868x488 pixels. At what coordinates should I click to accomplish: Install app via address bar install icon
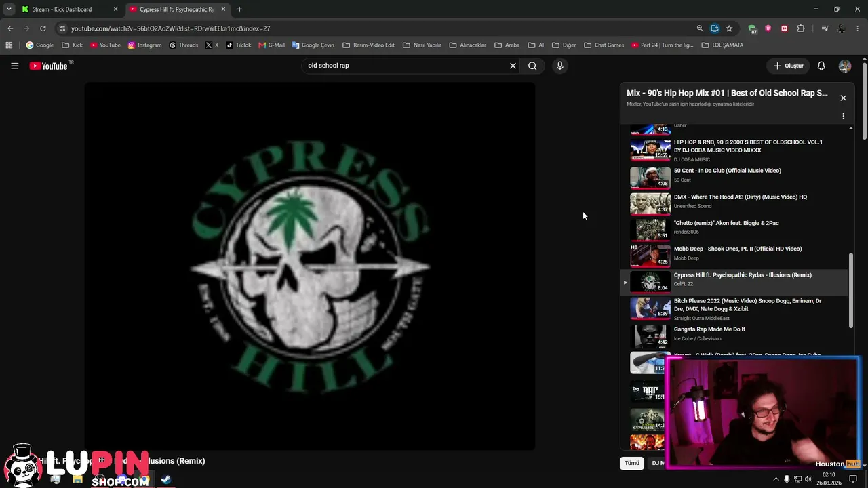tap(715, 28)
